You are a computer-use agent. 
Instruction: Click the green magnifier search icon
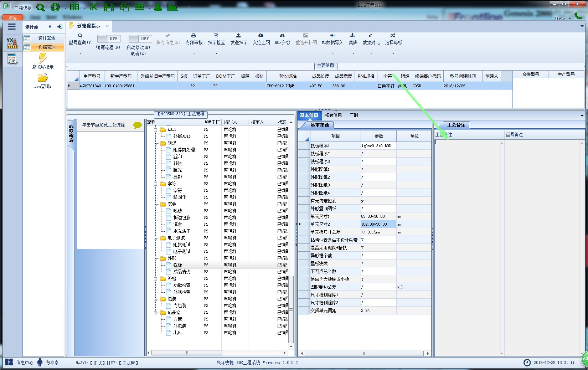pyautogui.click(x=41, y=7)
